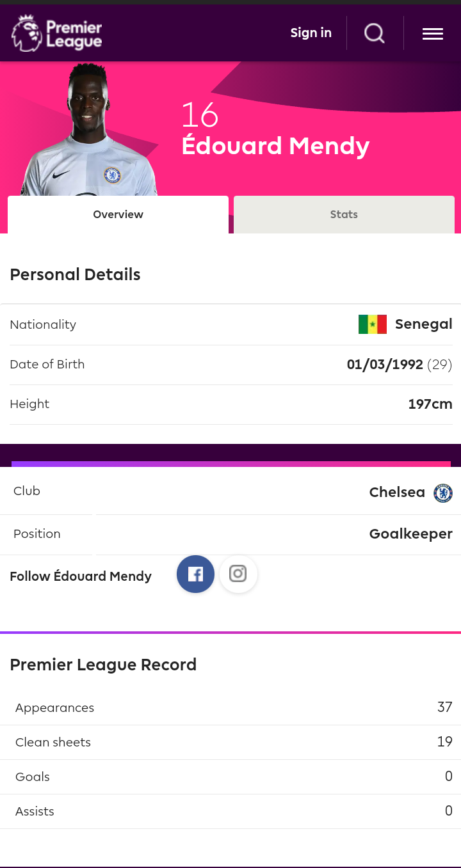The image size is (461, 868).
Task: Click the Clean sheets record row
Action: click(x=230, y=742)
